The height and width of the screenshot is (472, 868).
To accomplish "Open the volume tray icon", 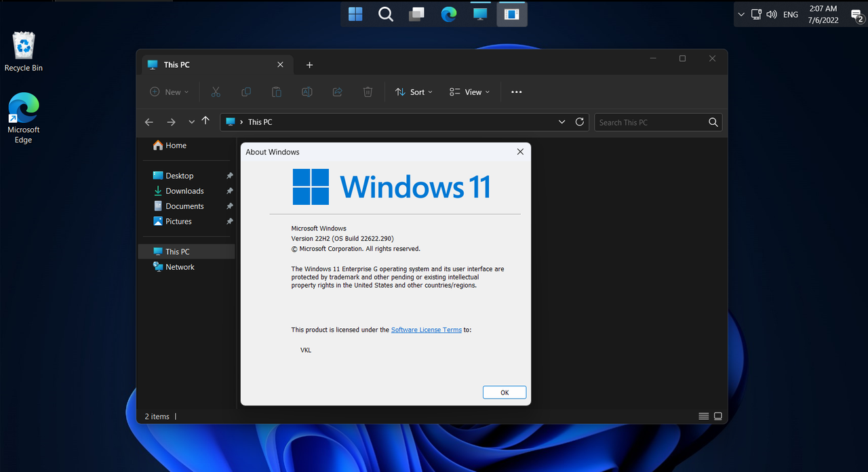I will 772,14.
